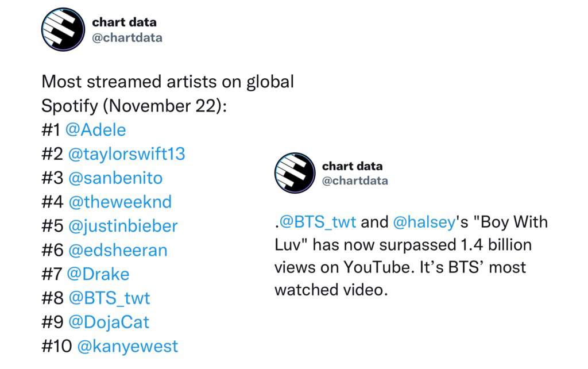This screenshot has height=369, width=588.
Task: Click the 'Most streamed artists' tweet text
Action: point(168,94)
